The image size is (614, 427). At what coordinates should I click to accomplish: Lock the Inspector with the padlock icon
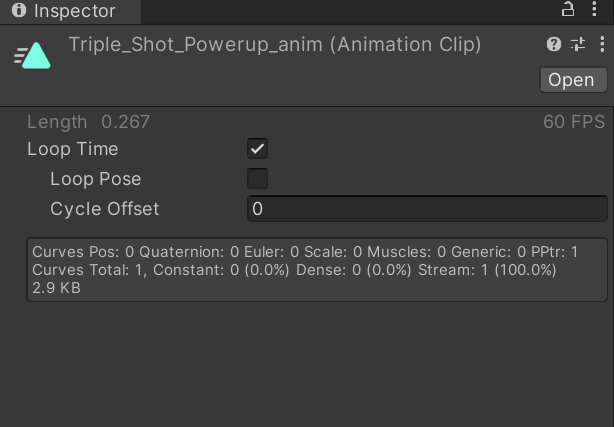tap(567, 9)
